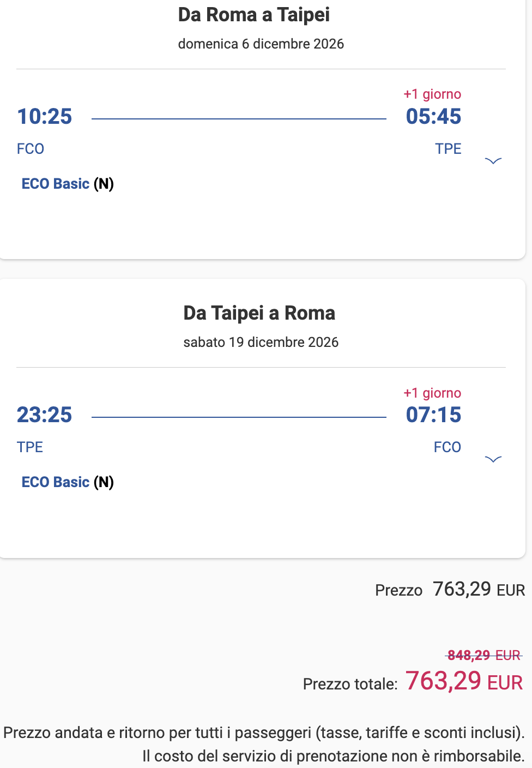532x768 pixels.
Task: Click the outbound departure time 10:25
Action: tap(45, 116)
